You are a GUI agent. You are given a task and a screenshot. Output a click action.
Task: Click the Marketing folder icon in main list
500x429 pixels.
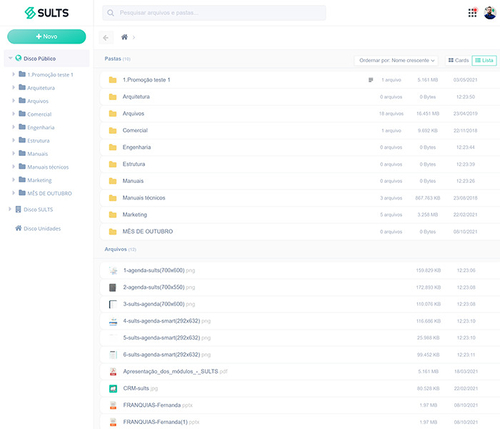pos(113,215)
